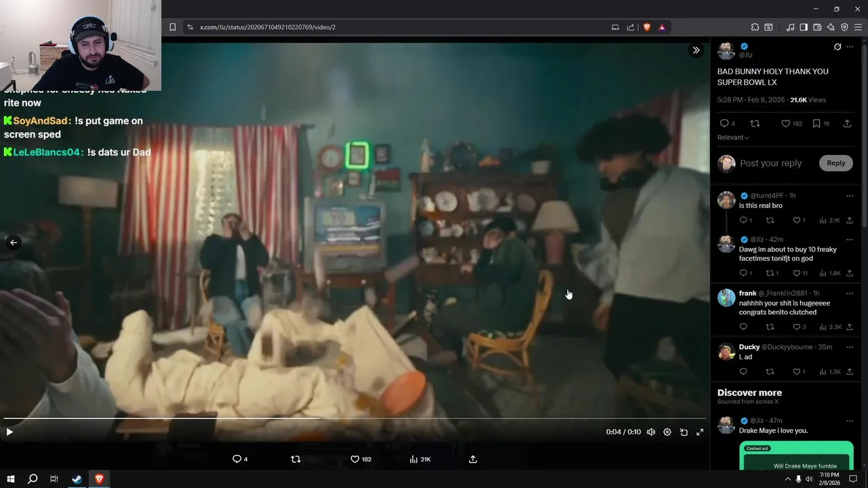Screen dimensions: 868x488
Task: Open more options on Ducky's reply
Action: point(850,347)
